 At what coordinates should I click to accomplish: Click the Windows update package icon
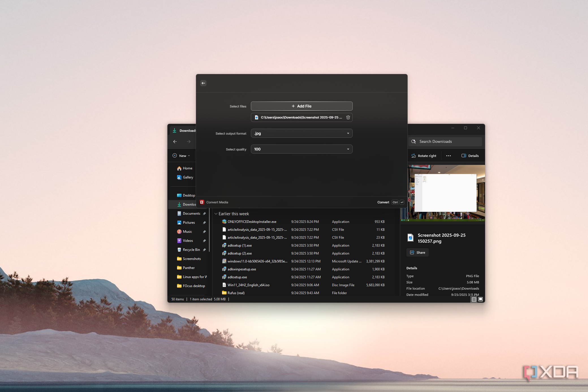coord(224,261)
